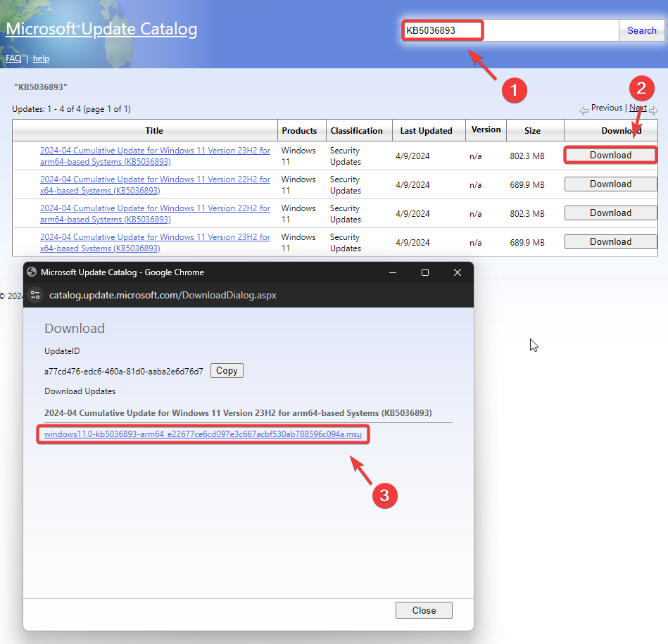The image size is (668, 644).
Task: Download the 23H2 x64 update
Action: (610, 242)
